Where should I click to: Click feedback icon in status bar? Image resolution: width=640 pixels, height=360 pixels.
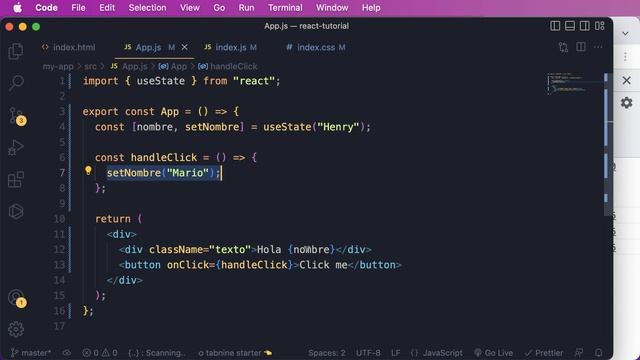[x=579, y=353]
